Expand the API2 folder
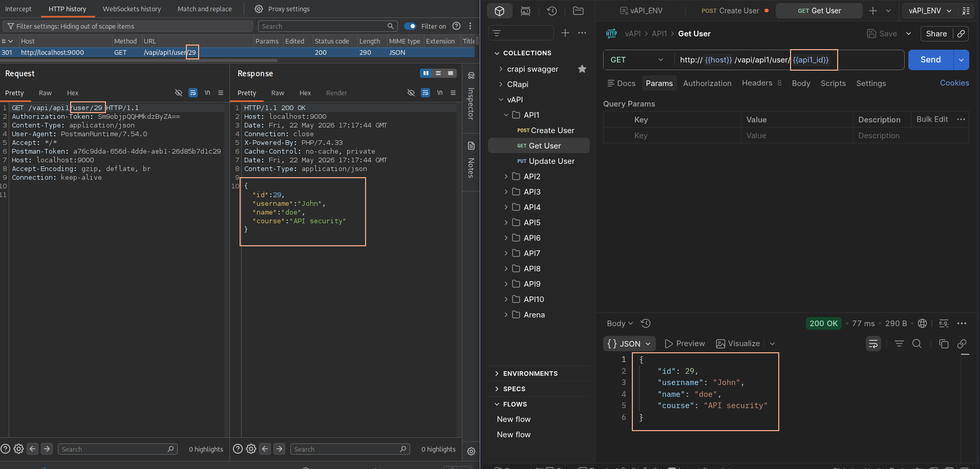The width and height of the screenshot is (980, 469). tap(506, 176)
